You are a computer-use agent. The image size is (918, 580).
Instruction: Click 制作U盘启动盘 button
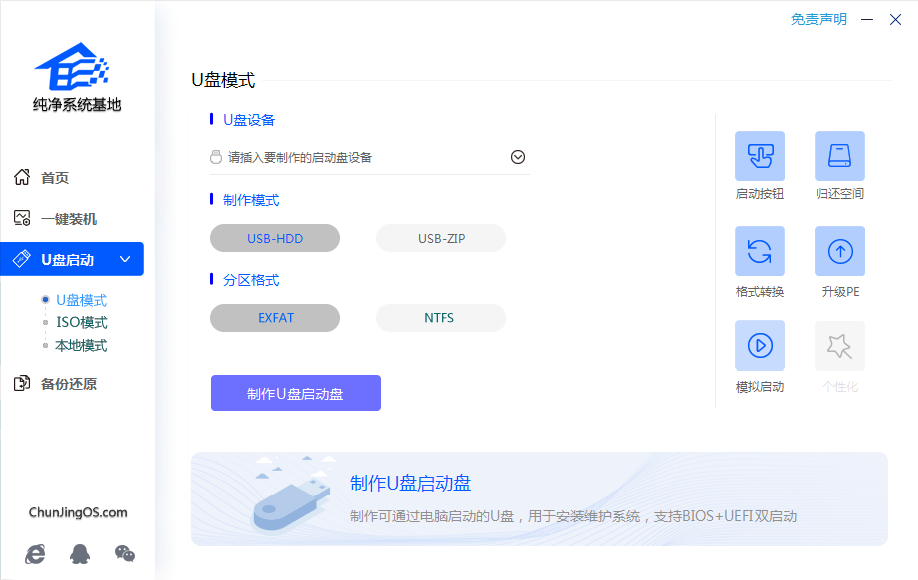(x=296, y=393)
